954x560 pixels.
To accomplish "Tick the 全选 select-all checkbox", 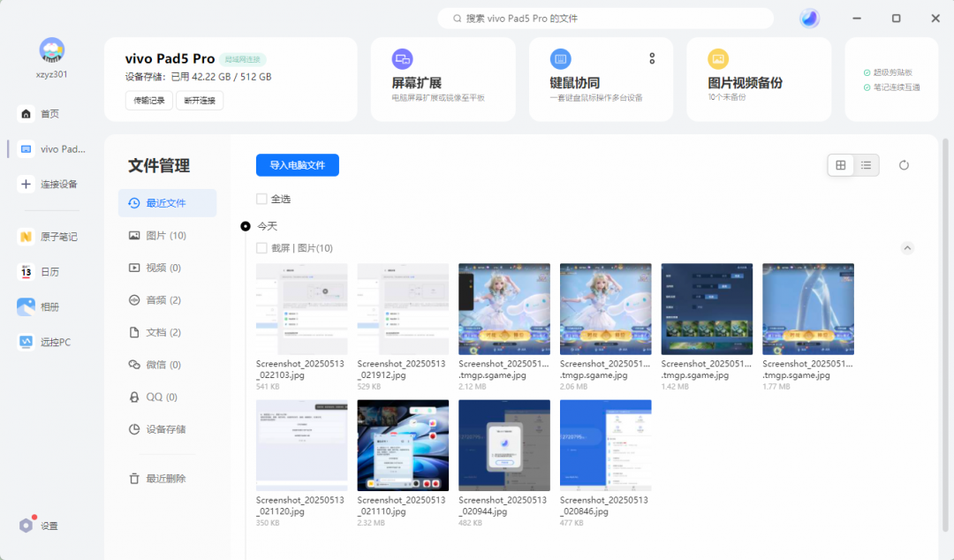I will (x=261, y=199).
